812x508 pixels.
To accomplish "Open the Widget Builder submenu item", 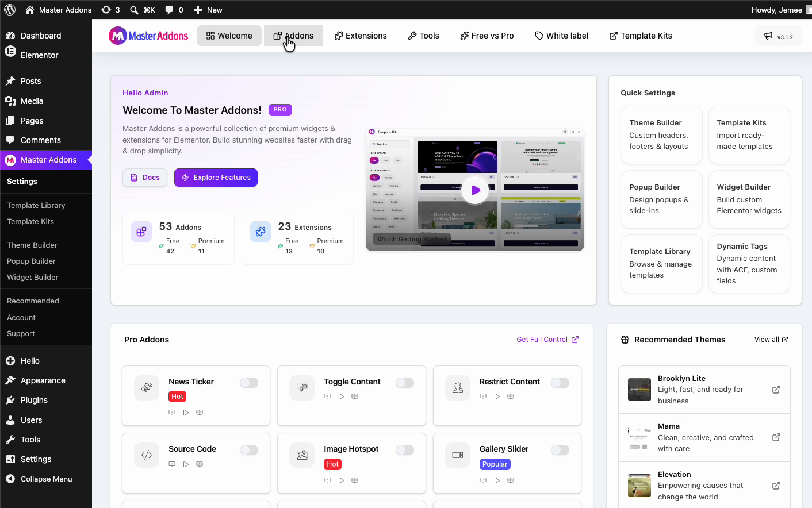I will (x=32, y=277).
